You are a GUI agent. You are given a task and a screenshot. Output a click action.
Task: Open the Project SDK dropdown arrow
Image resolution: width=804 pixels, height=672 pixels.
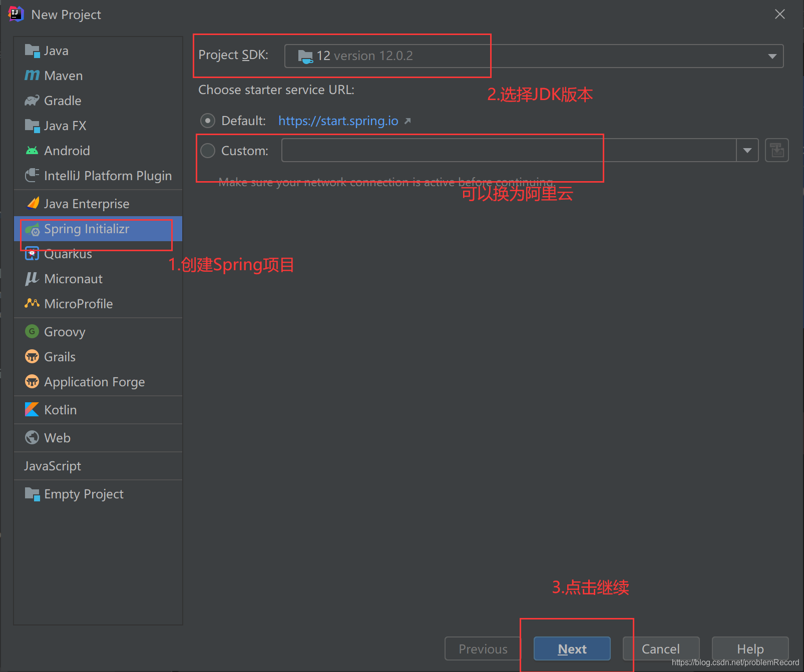[772, 56]
